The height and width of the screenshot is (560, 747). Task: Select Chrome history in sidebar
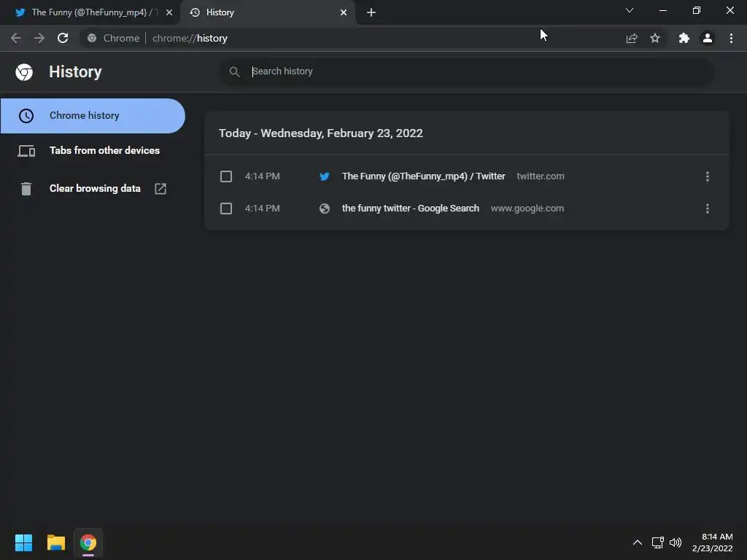click(x=93, y=116)
